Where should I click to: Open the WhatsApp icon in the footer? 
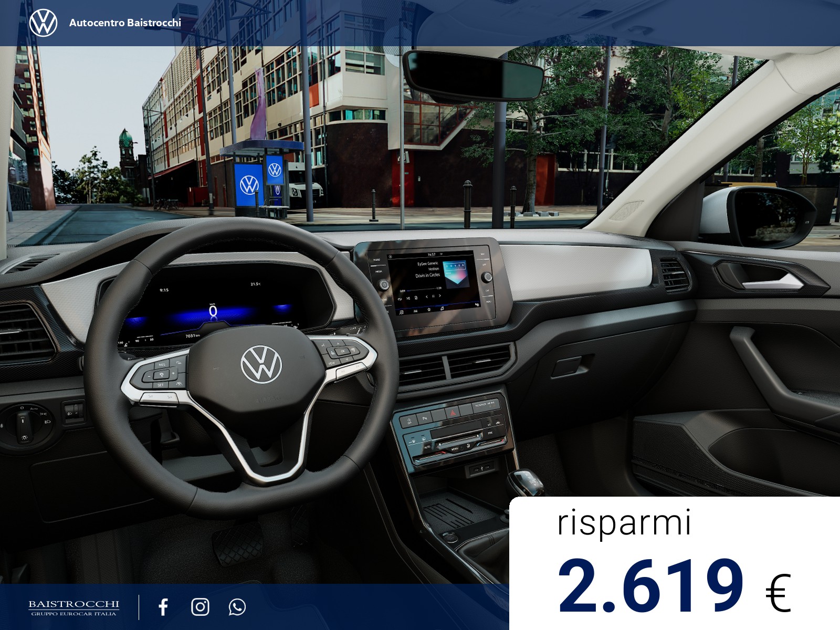pos(237,607)
